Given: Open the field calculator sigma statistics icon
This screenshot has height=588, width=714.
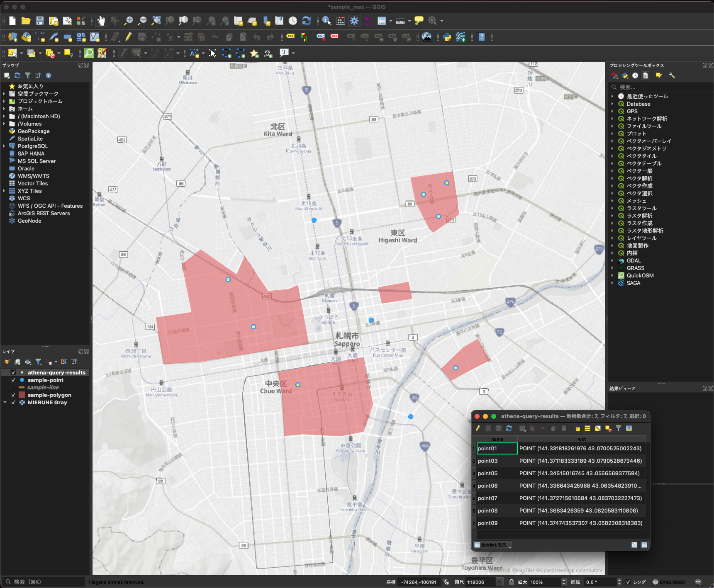Looking at the screenshot, I should pyautogui.click(x=368, y=21).
